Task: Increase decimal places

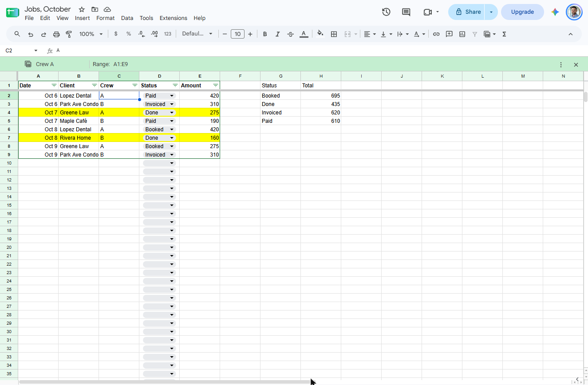Action: [154, 34]
